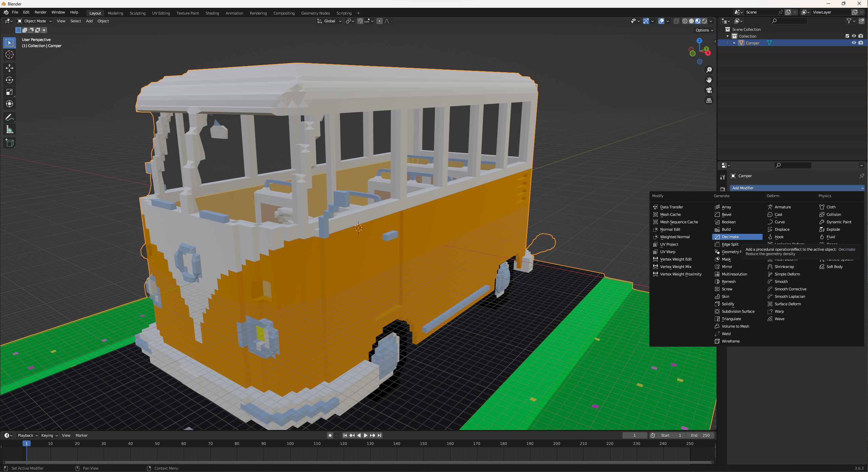Click the Add Cube tool icon
The image size is (868, 472).
(x=9, y=143)
